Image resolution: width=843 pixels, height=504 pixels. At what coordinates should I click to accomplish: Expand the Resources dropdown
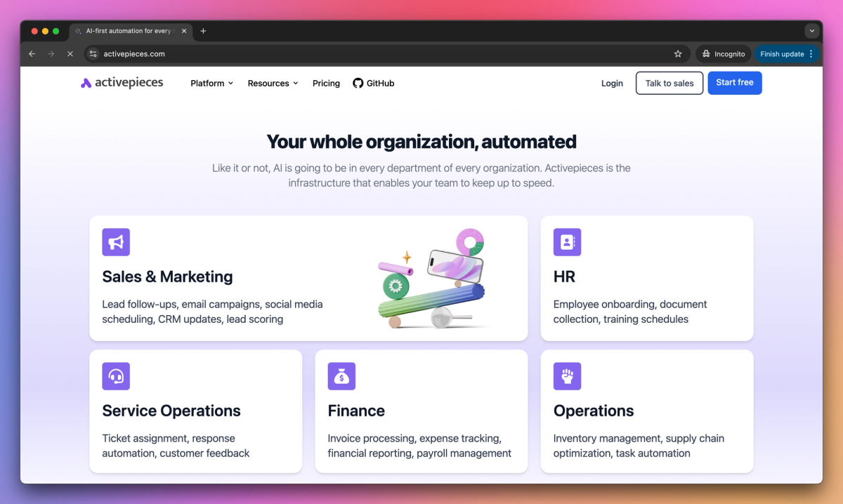coord(273,83)
